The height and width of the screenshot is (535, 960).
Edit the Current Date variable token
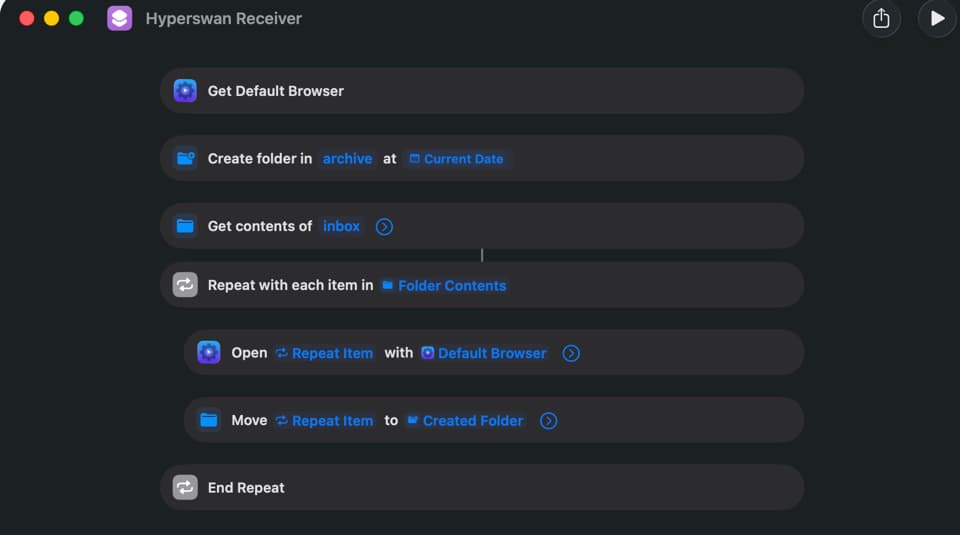coord(457,159)
